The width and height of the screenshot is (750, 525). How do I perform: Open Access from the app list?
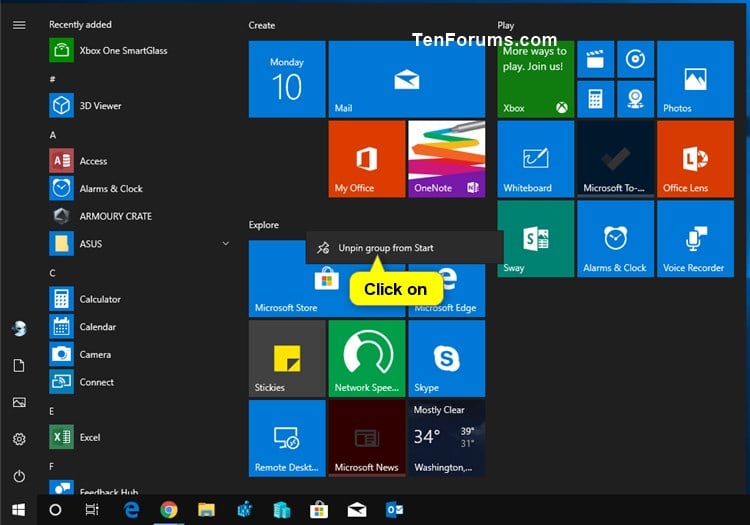point(139,161)
